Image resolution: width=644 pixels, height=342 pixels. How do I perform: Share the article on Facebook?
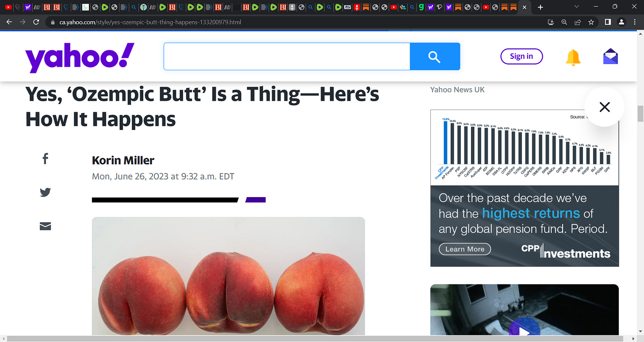pyautogui.click(x=45, y=159)
